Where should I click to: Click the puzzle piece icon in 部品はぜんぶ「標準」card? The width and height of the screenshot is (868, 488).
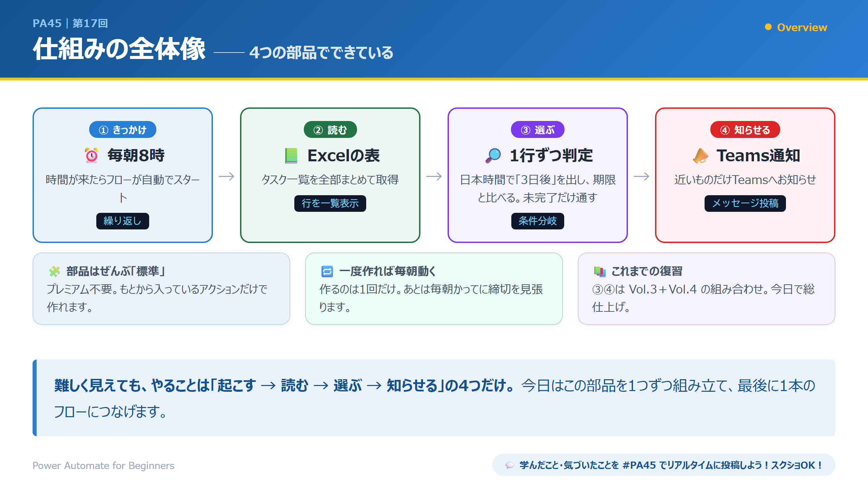pos(55,271)
